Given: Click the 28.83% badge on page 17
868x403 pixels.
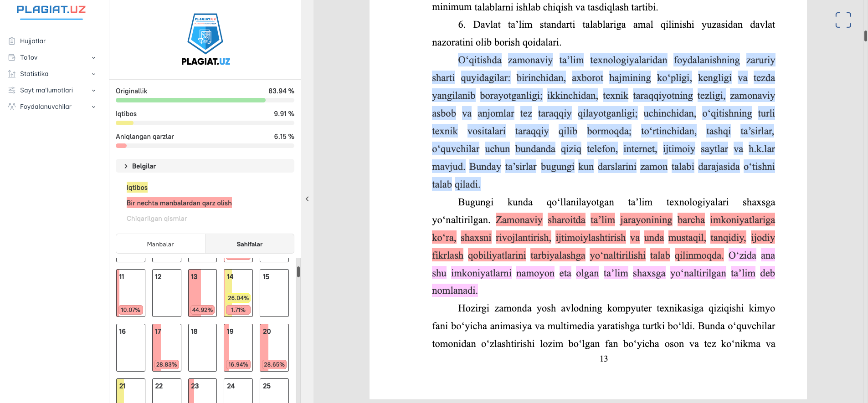Looking at the screenshot, I should (167, 365).
